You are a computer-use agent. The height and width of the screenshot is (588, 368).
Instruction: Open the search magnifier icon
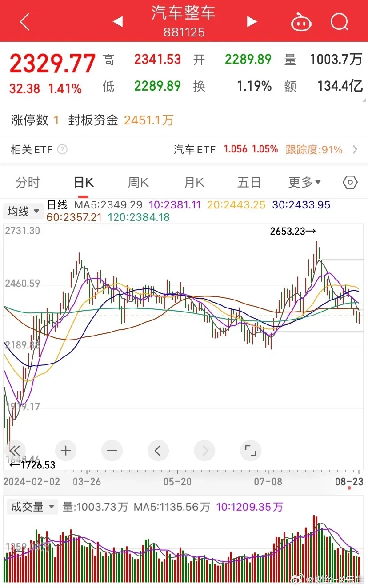click(x=340, y=21)
